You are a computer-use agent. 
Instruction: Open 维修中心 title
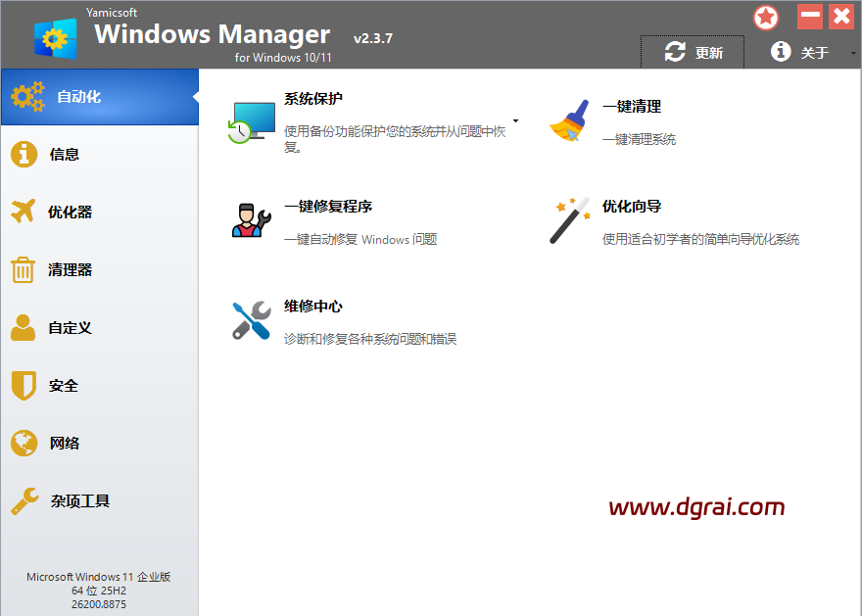click(x=313, y=307)
